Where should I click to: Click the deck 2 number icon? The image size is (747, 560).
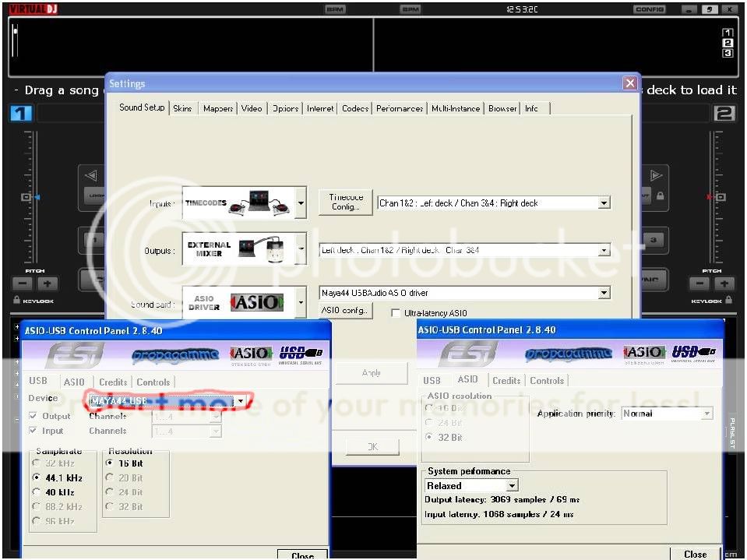tap(724, 114)
